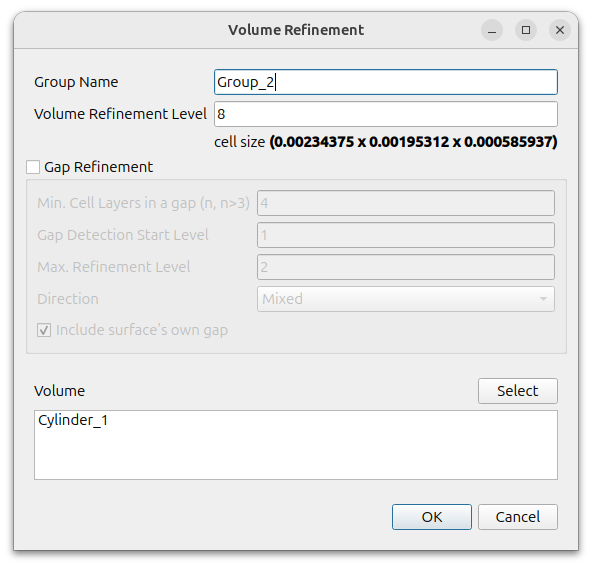The image size is (592, 567).
Task: Click the Volume Refinement title bar text
Action: click(296, 30)
